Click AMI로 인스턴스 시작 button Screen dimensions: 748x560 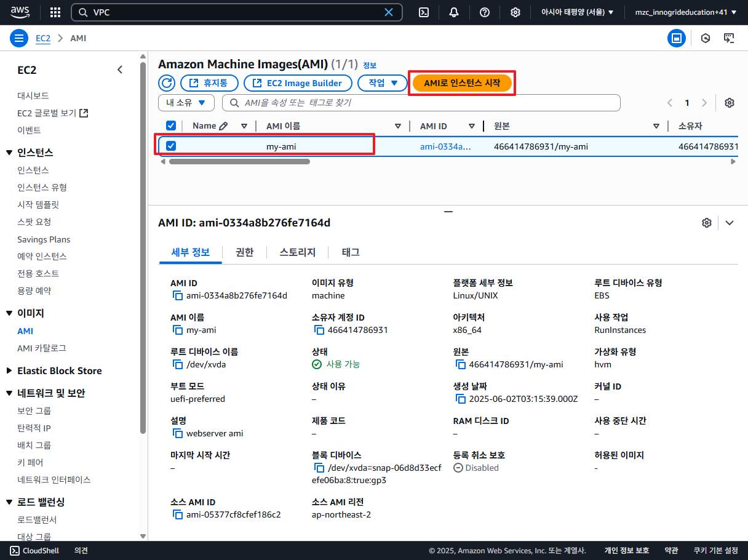tap(462, 83)
